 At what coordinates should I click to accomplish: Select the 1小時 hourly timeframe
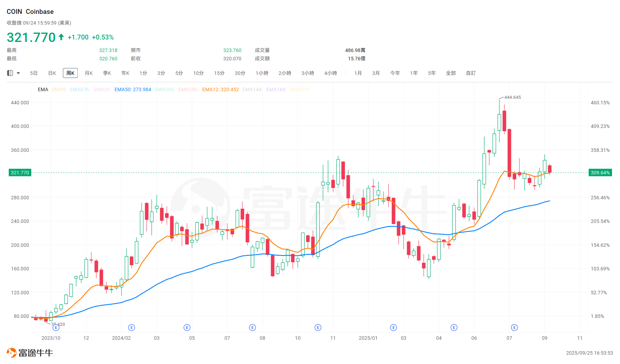point(262,73)
